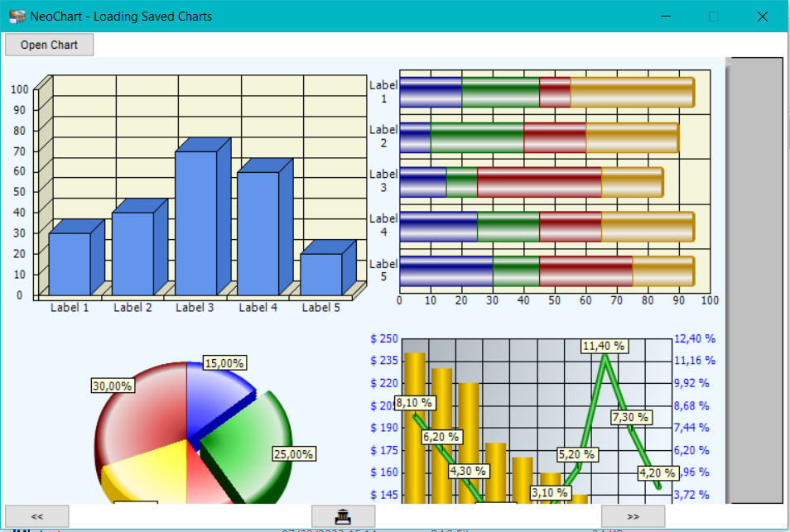Select the 30,00% label on the pie chart
The width and height of the screenshot is (790, 532).
tap(113, 386)
